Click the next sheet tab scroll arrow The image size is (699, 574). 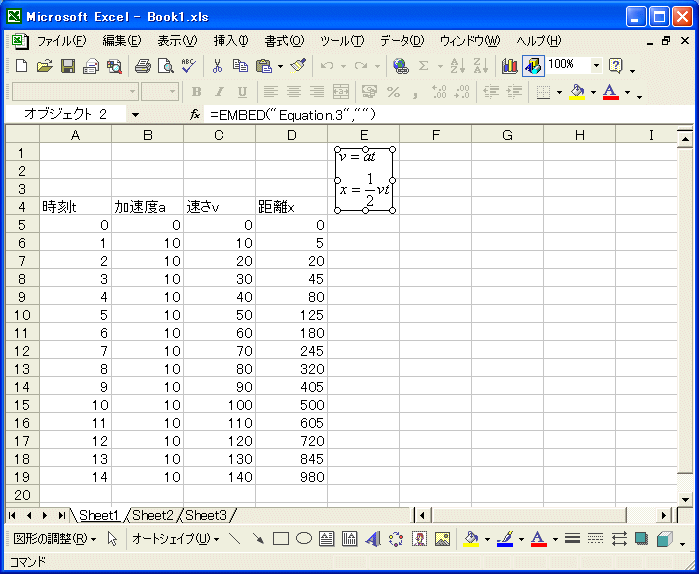(45, 516)
